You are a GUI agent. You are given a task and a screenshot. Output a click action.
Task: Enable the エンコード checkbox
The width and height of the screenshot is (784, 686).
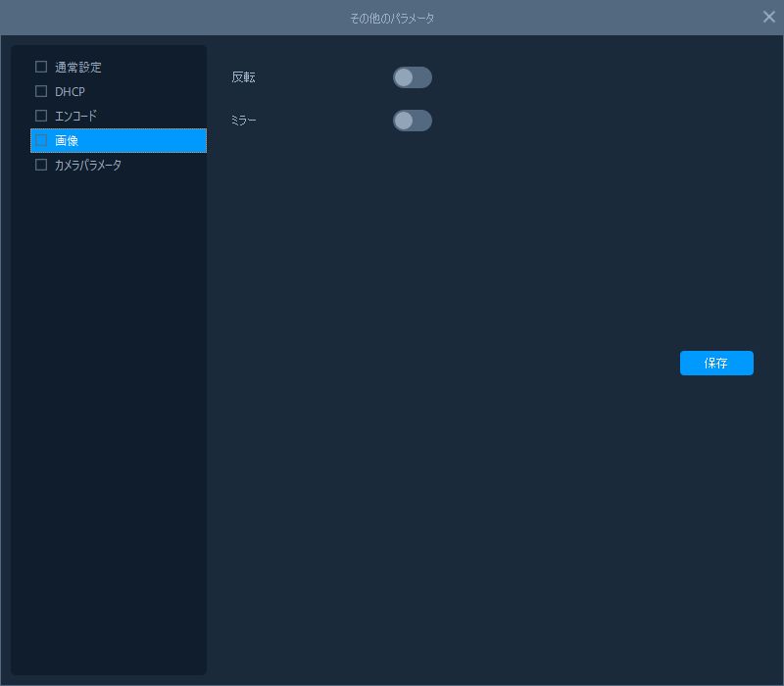tap(41, 116)
